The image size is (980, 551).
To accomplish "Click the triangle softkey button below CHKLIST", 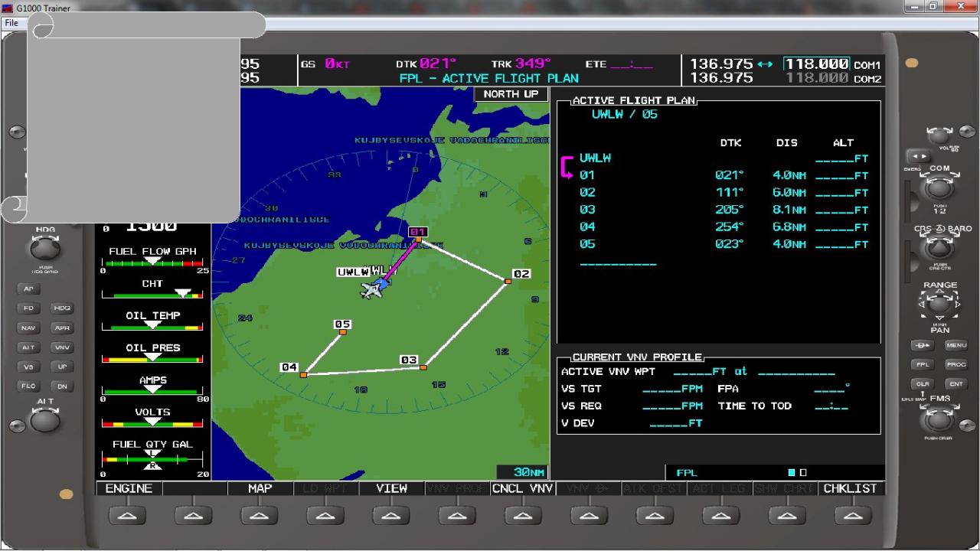I will click(x=852, y=516).
